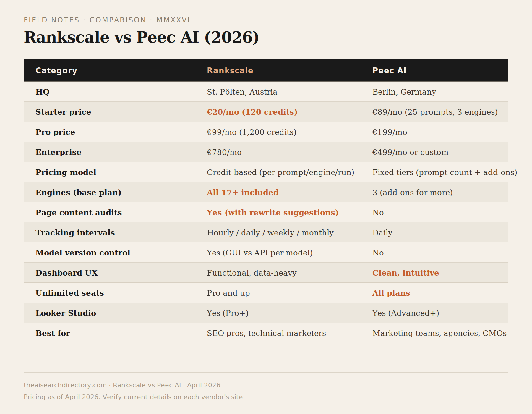The image size is (532, 414).
Task: Select the 'Pricing model' row label
Action: click(x=66, y=172)
